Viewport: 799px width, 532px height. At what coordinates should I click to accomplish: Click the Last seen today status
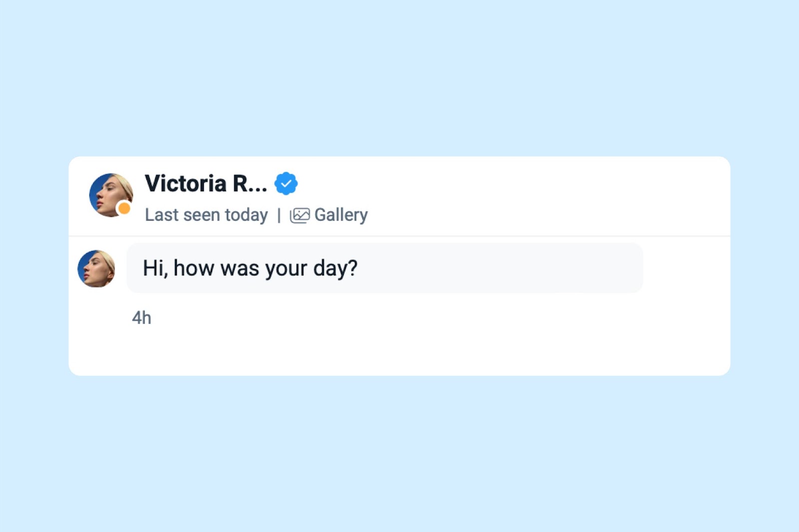tap(206, 215)
